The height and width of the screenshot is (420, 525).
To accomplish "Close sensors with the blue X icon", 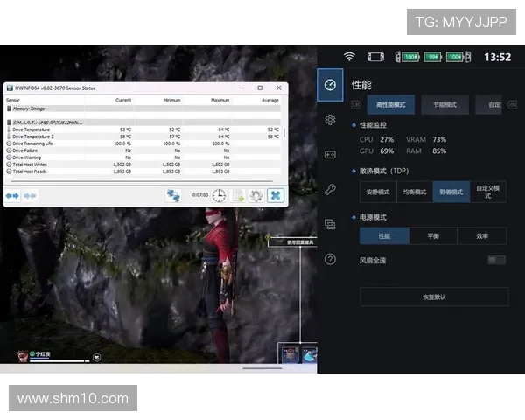I will tap(276, 196).
